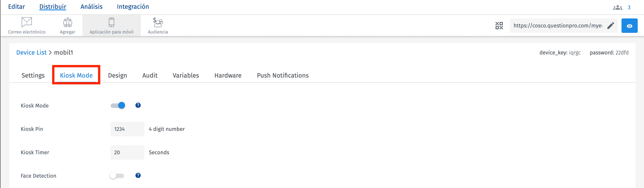Open the Análisis menu
Screen dimensions: 644x188
pyautogui.click(x=92, y=7)
